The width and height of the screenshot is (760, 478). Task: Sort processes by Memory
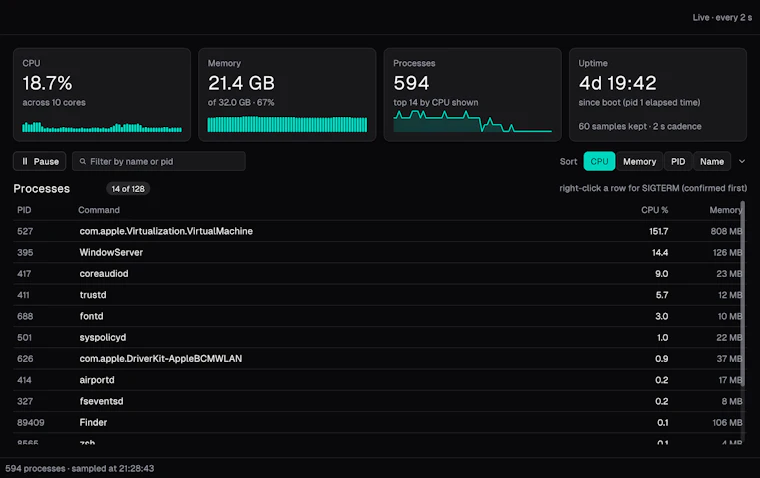(639, 161)
